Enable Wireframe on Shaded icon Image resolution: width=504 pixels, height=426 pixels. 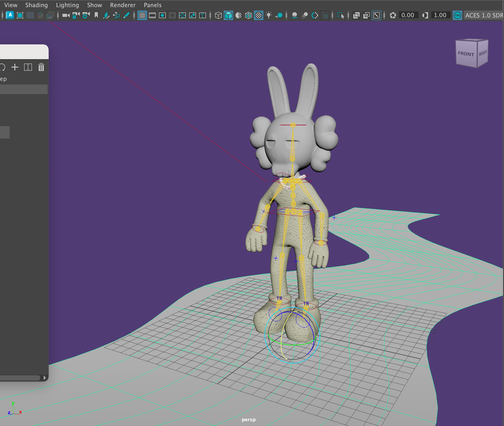[249, 15]
